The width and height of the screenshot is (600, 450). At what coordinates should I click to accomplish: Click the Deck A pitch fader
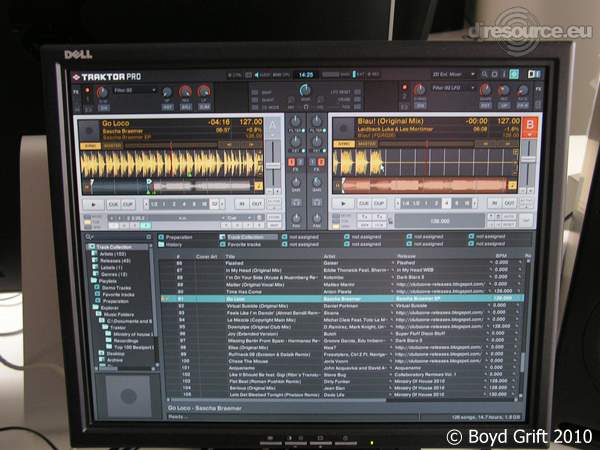pos(273,165)
